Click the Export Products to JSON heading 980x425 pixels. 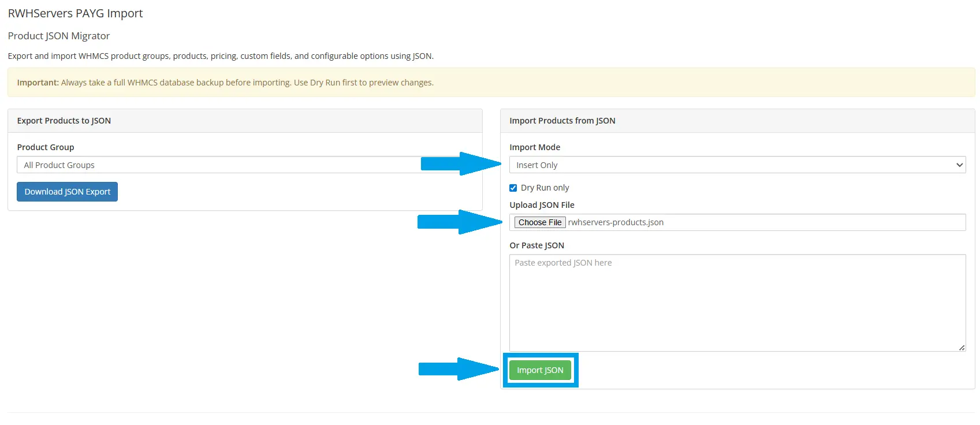coord(64,121)
